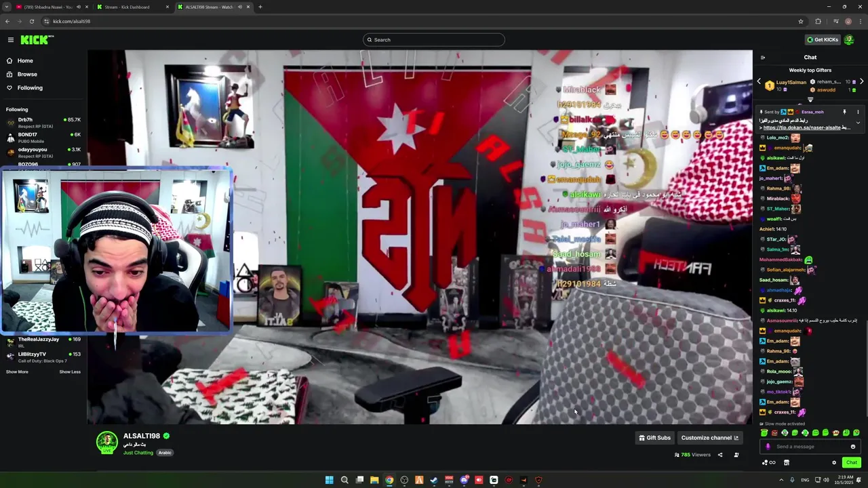Click in Send a message field
This screenshot has height=488, width=868.
pyautogui.click(x=811, y=447)
